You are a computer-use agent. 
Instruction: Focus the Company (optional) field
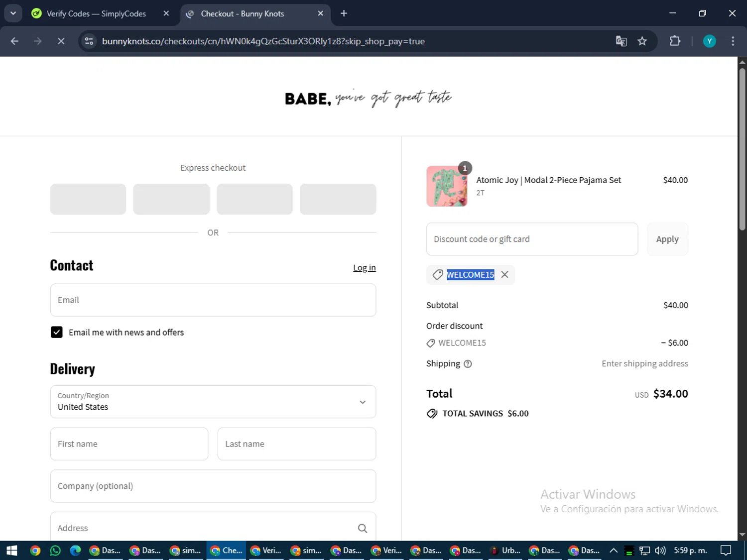[x=213, y=486]
